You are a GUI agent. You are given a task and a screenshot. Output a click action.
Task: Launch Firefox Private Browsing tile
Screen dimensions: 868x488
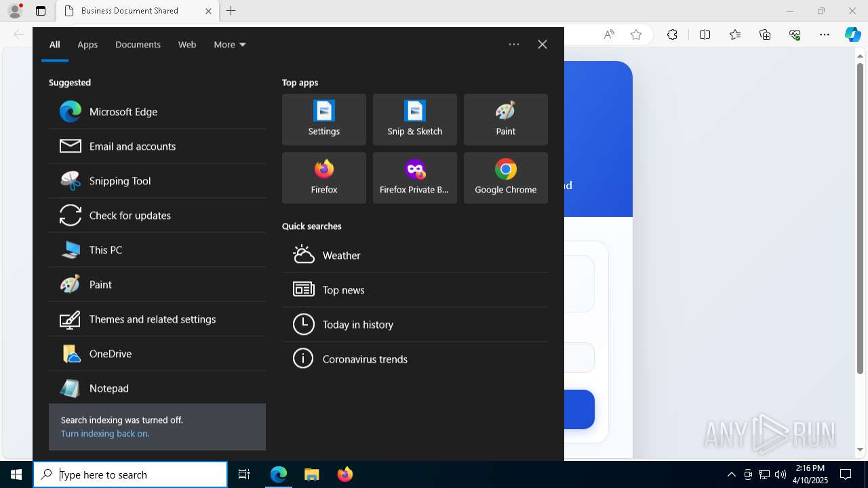(x=415, y=178)
